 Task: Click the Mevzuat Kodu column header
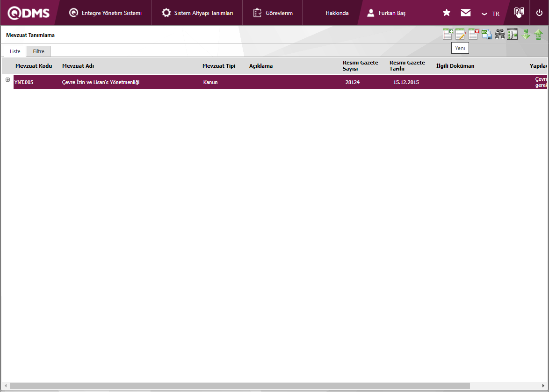point(34,66)
